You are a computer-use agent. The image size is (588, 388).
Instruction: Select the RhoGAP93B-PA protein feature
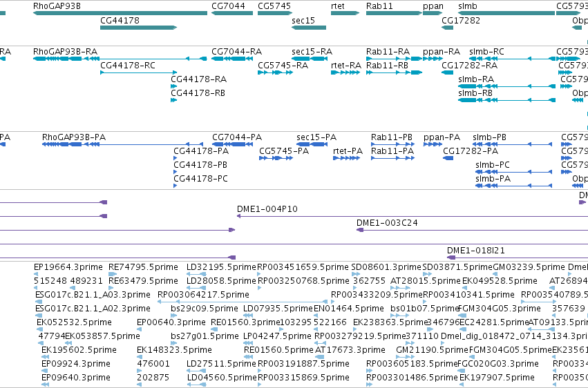(122, 144)
